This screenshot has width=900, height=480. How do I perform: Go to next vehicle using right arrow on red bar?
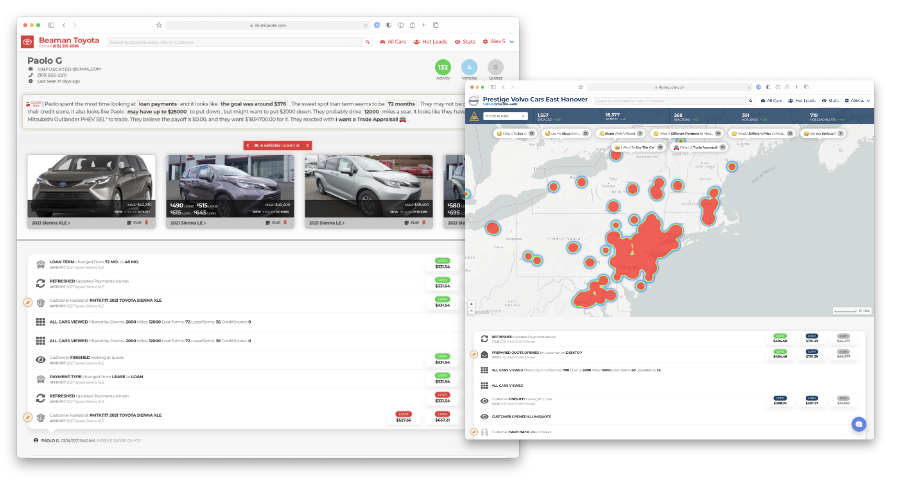(308, 146)
